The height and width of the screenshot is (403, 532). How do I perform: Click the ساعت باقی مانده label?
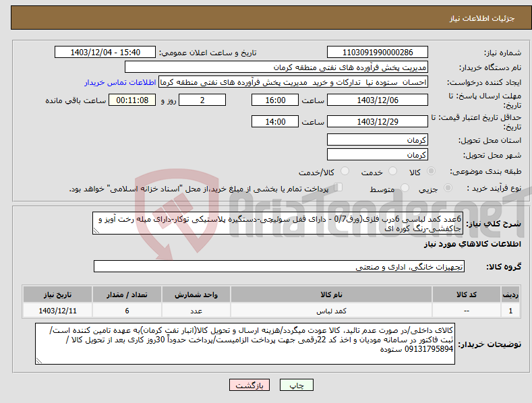tap(76, 101)
